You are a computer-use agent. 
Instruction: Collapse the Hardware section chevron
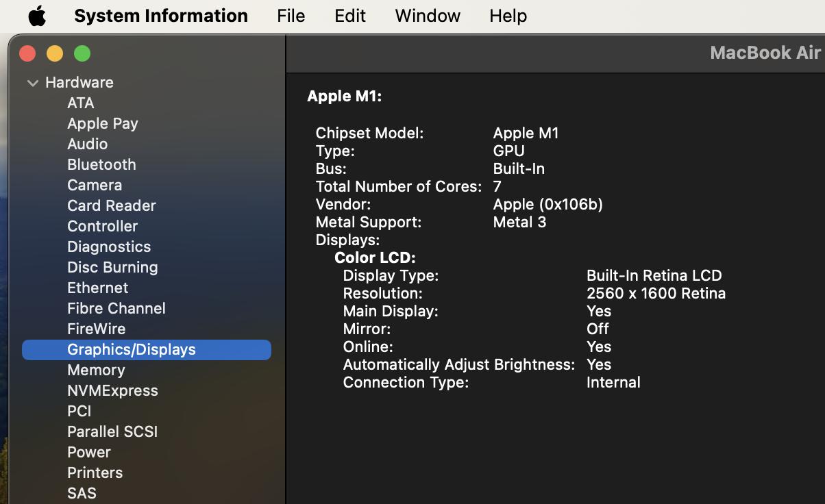33,83
